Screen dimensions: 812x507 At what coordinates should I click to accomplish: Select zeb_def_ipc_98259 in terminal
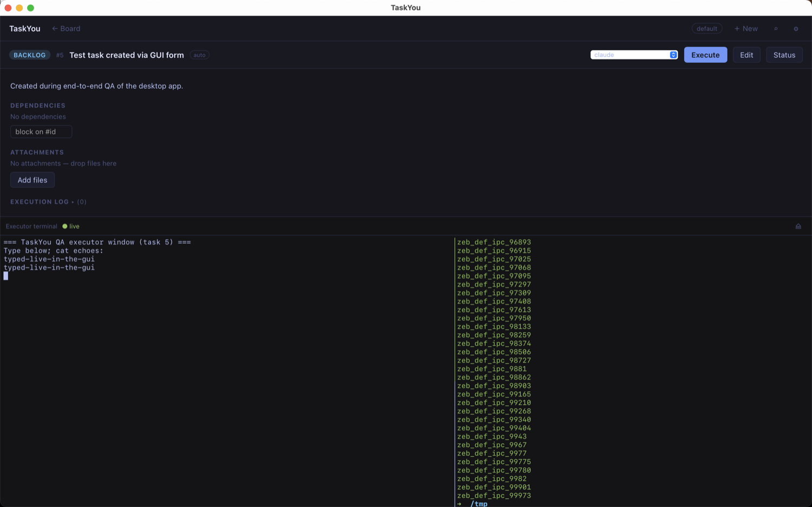[494, 335]
